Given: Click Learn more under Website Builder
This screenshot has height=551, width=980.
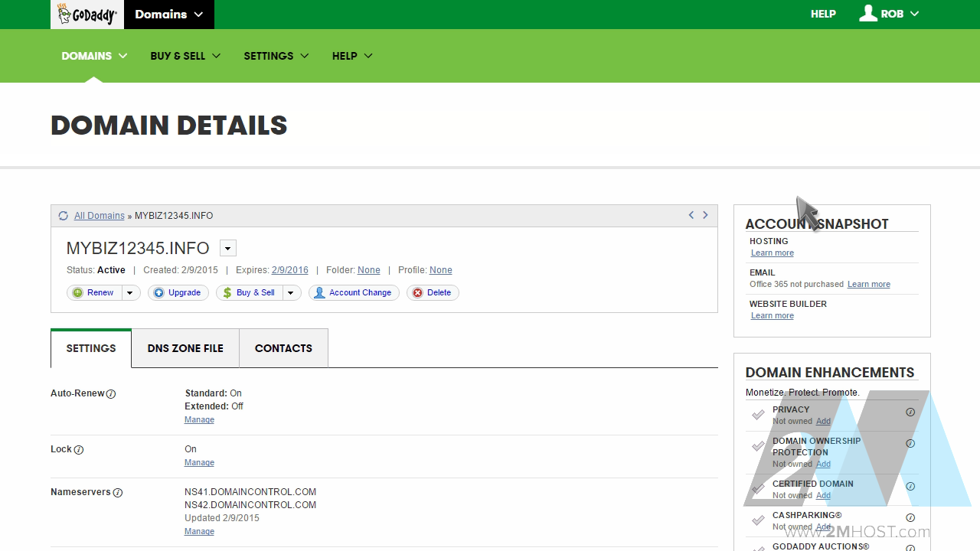Looking at the screenshot, I should pyautogui.click(x=773, y=316).
